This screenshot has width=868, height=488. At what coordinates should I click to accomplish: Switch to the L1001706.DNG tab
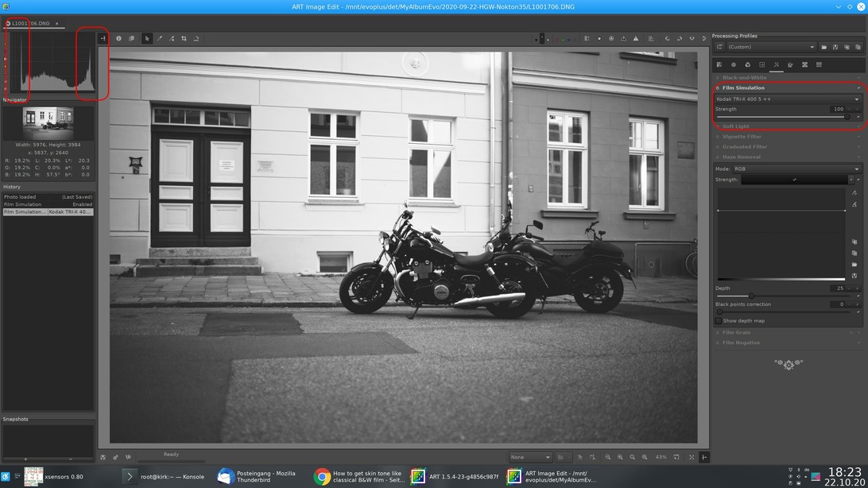point(31,24)
